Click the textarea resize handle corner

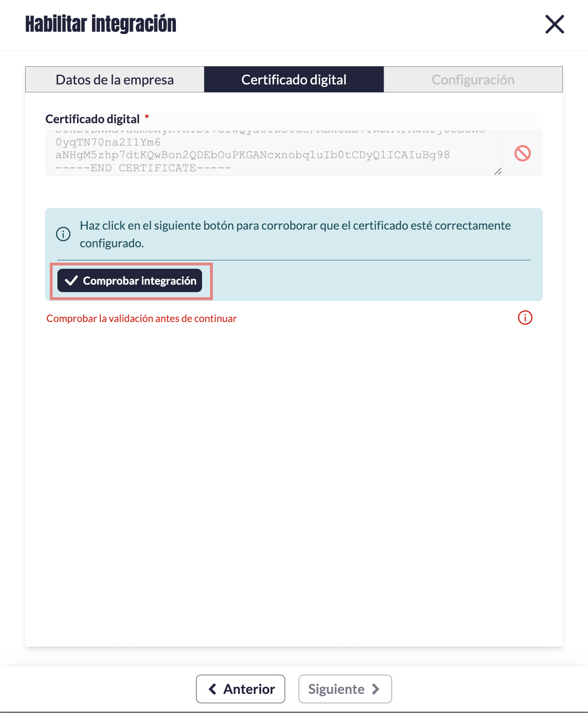tap(498, 172)
